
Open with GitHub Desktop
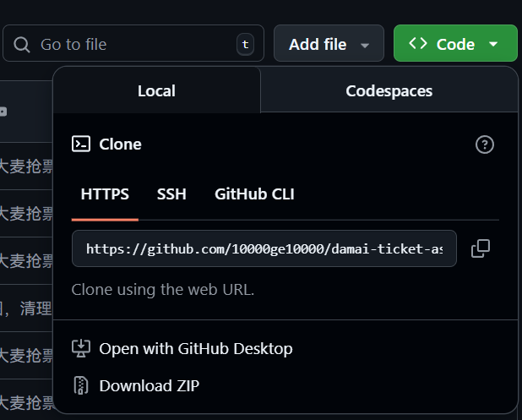click(x=195, y=348)
